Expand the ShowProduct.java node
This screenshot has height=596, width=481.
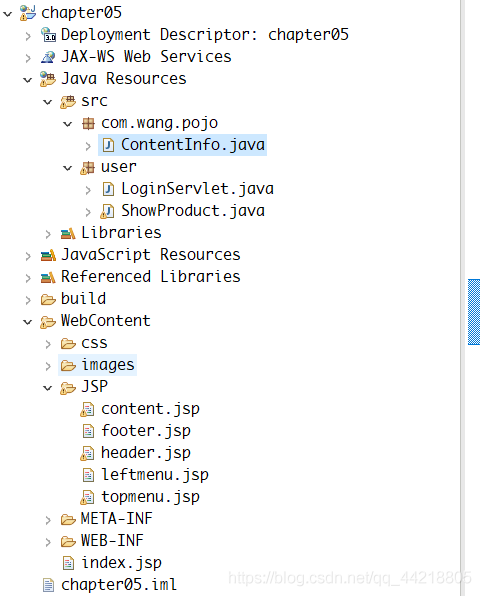click(88, 212)
